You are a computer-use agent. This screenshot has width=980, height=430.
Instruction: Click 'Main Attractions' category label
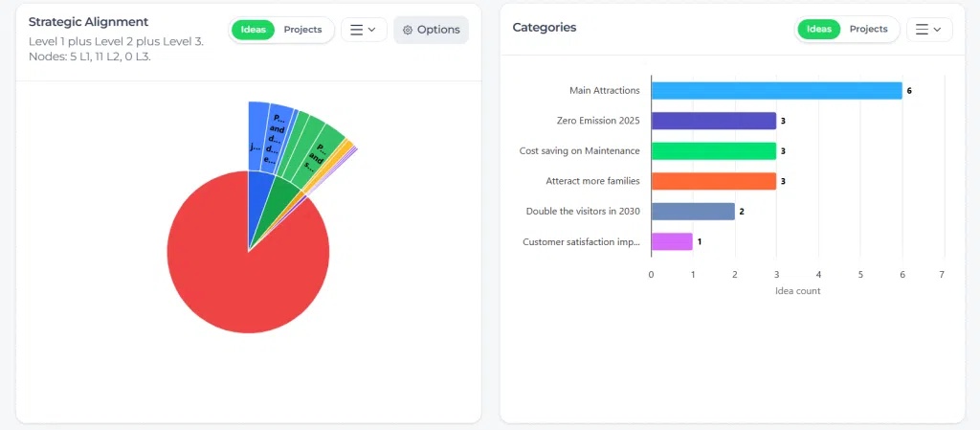[x=605, y=91]
